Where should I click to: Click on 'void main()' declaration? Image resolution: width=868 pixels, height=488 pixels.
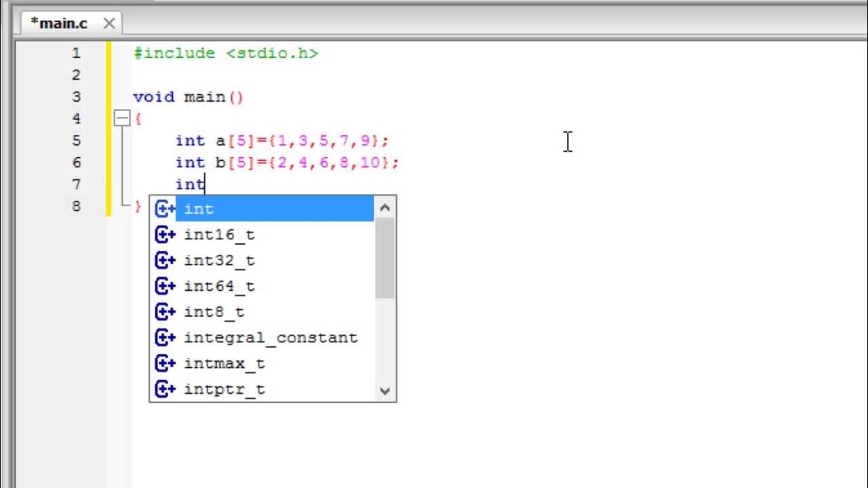coord(189,97)
